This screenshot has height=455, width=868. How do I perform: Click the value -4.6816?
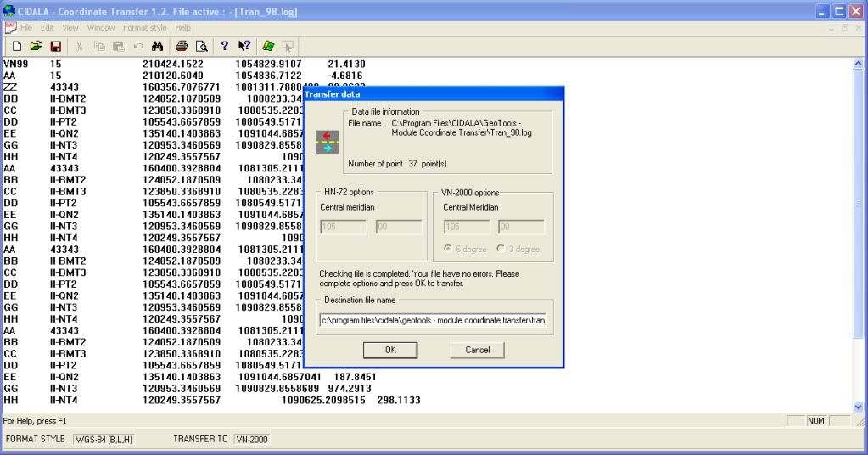(344, 76)
